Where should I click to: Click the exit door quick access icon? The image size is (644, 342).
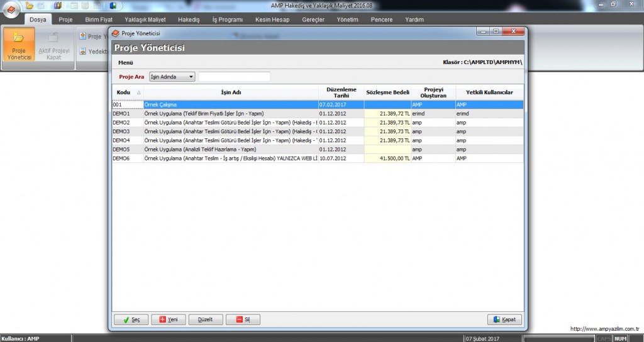(x=112, y=6)
